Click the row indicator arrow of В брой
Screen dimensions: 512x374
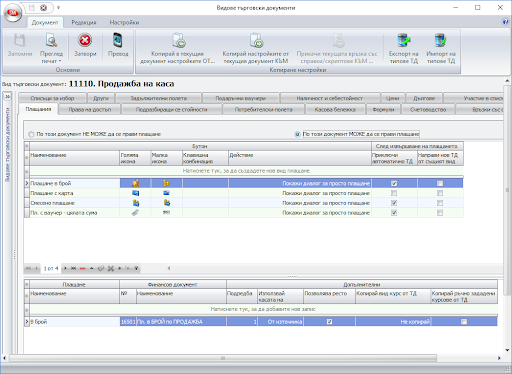tap(27, 322)
